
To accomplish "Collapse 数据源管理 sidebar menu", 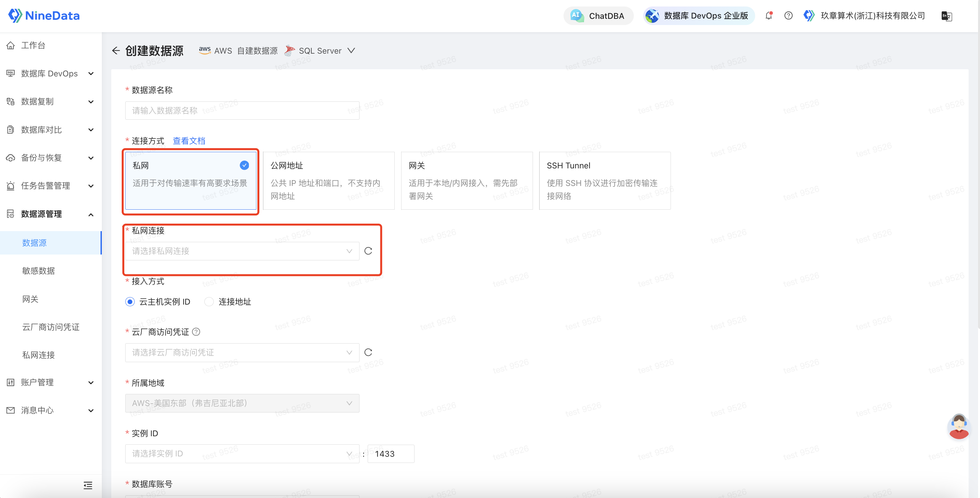I will [51, 214].
